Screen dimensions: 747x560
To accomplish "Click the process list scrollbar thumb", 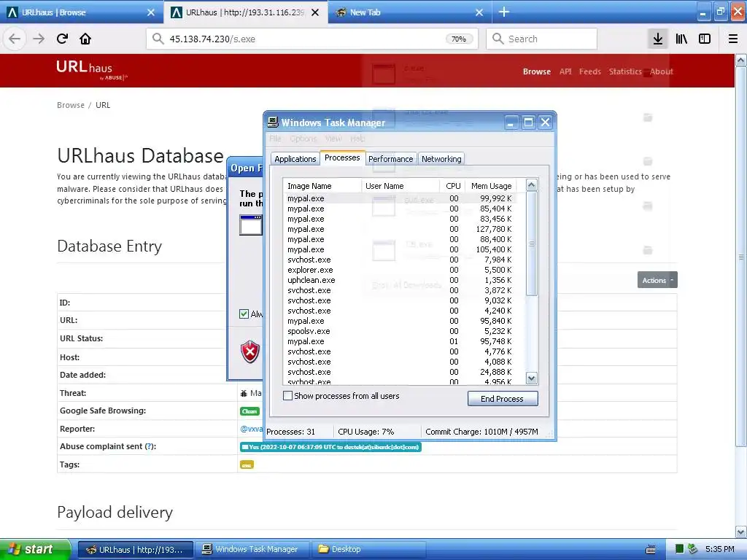I will 532,244.
